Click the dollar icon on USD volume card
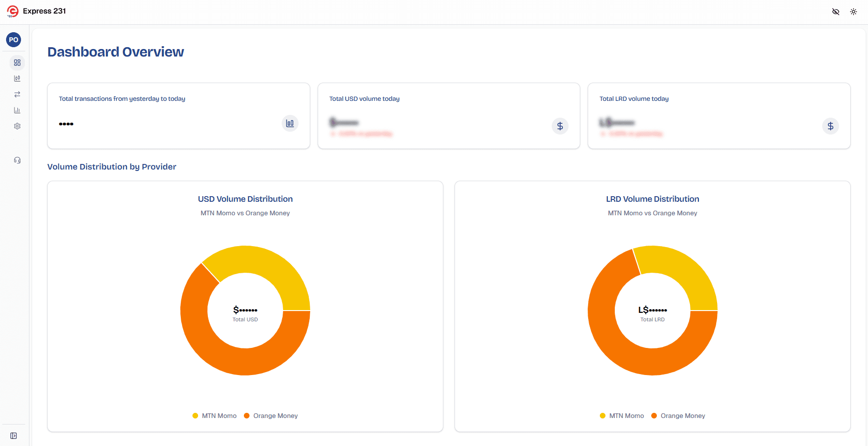This screenshot has width=868, height=446. [560, 126]
